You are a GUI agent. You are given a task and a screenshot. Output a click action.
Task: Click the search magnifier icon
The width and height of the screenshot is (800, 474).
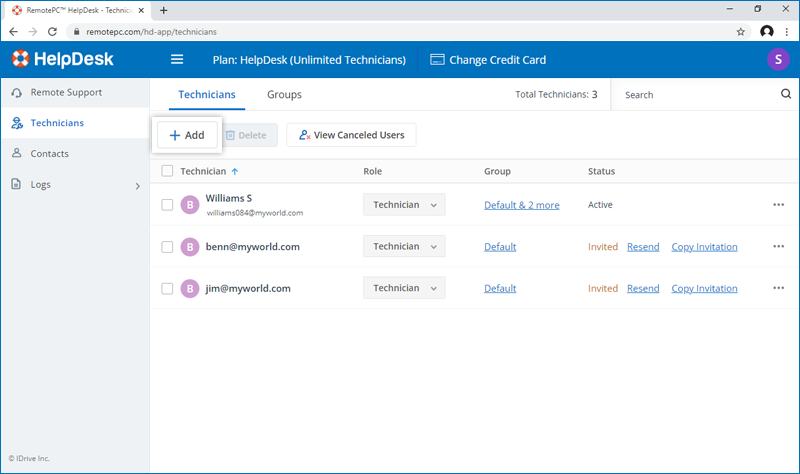[x=786, y=94]
